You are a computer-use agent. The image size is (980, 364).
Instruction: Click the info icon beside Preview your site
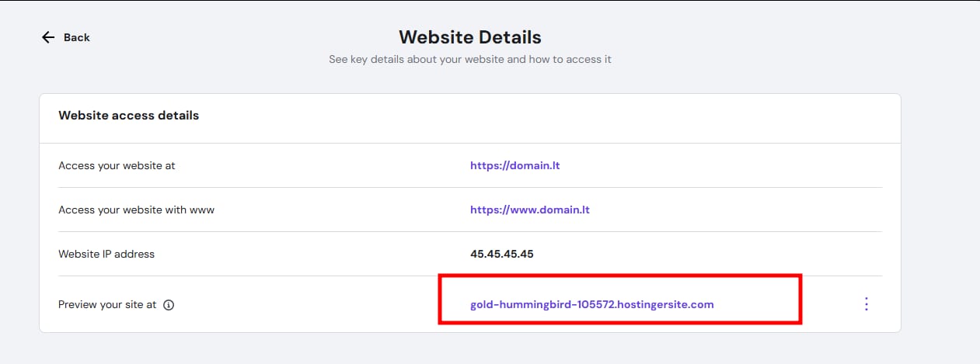169,305
